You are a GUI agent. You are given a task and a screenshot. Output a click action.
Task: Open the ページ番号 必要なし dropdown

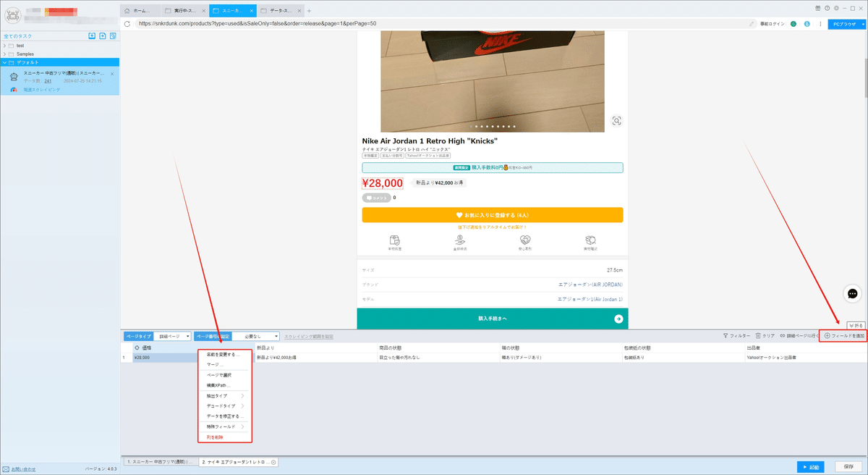click(x=256, y=336)
